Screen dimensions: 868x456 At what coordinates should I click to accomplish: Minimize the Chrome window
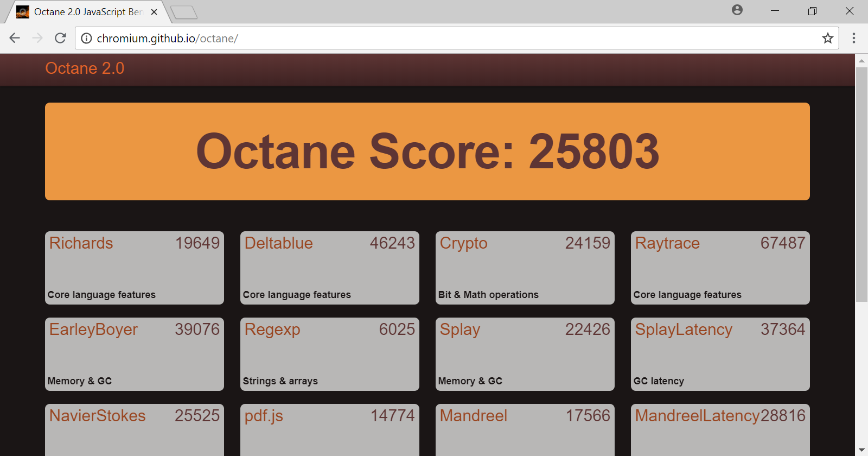point(775,11)
